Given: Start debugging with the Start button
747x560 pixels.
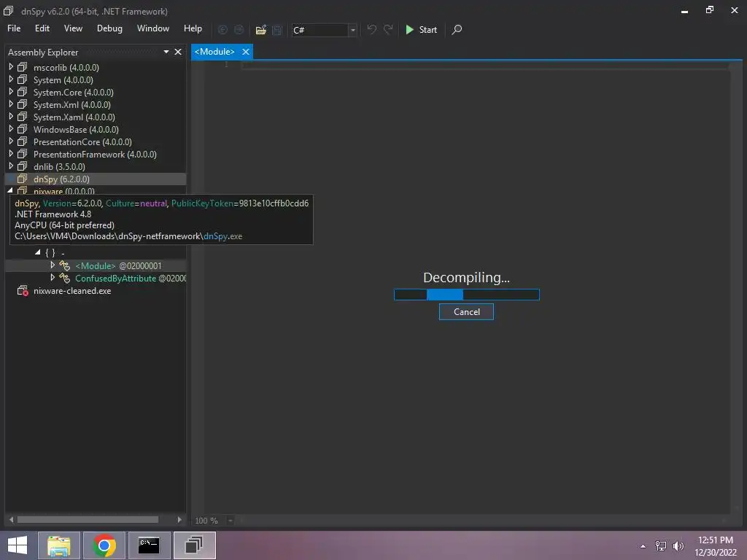Looking at the screenshot, I should (421, 29).
